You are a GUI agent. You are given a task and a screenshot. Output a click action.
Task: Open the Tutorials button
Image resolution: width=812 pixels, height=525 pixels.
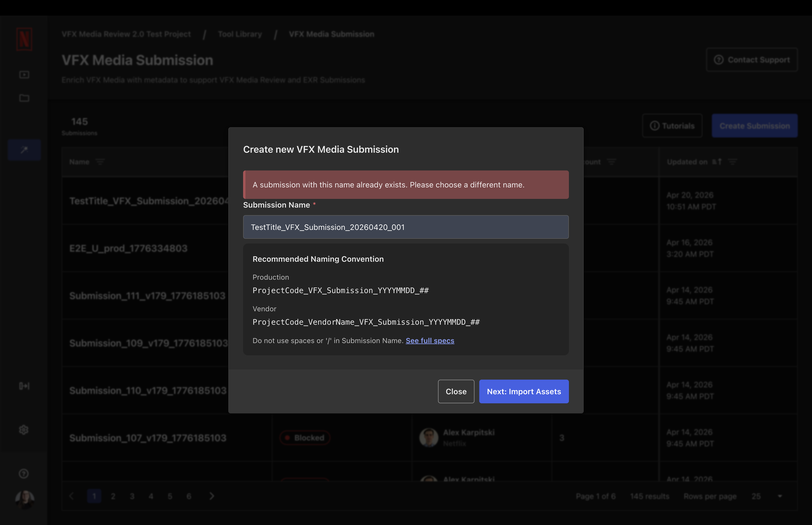coord(672,126)
